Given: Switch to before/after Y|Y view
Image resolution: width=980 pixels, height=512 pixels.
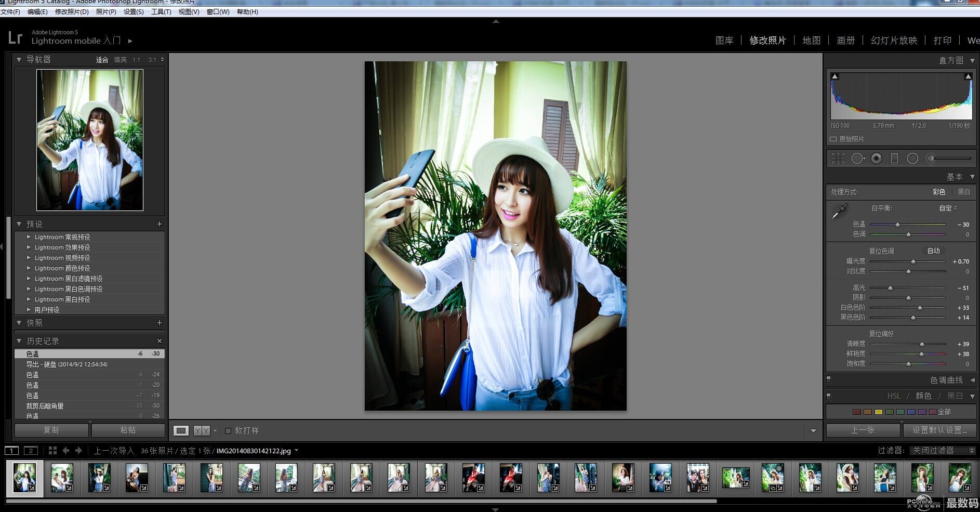Looking at the screenshot, I should pos(202,430).
